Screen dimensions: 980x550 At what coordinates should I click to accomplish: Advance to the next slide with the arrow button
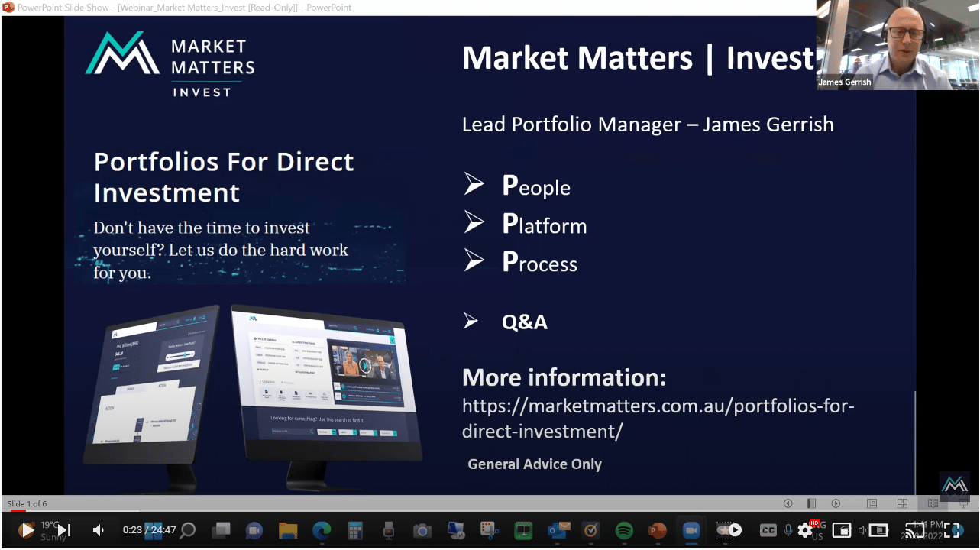pos(836,503)
